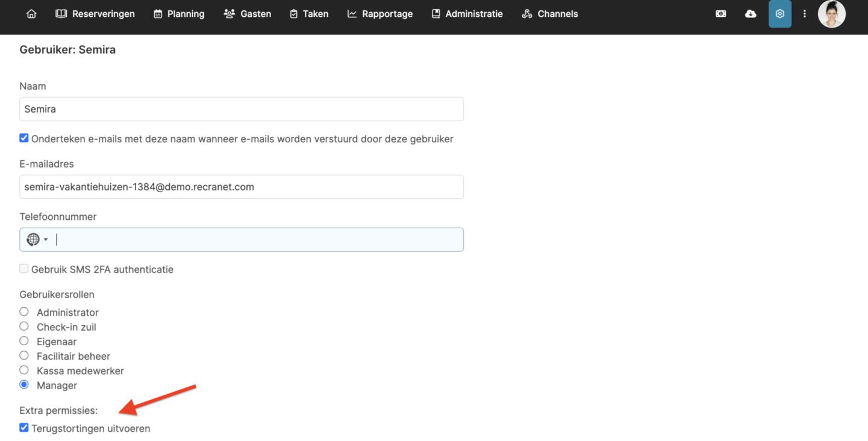
Task: Click the user profile avatar
Action: coord(831,14)
